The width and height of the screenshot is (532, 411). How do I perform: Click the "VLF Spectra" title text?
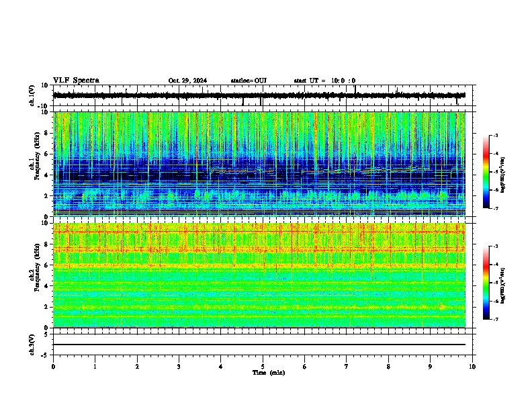coord(76,80)
